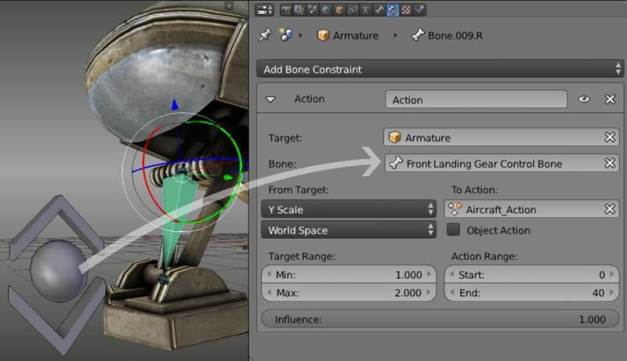
Task: Increase Target Range Max value
Action: tap(429, 293)
